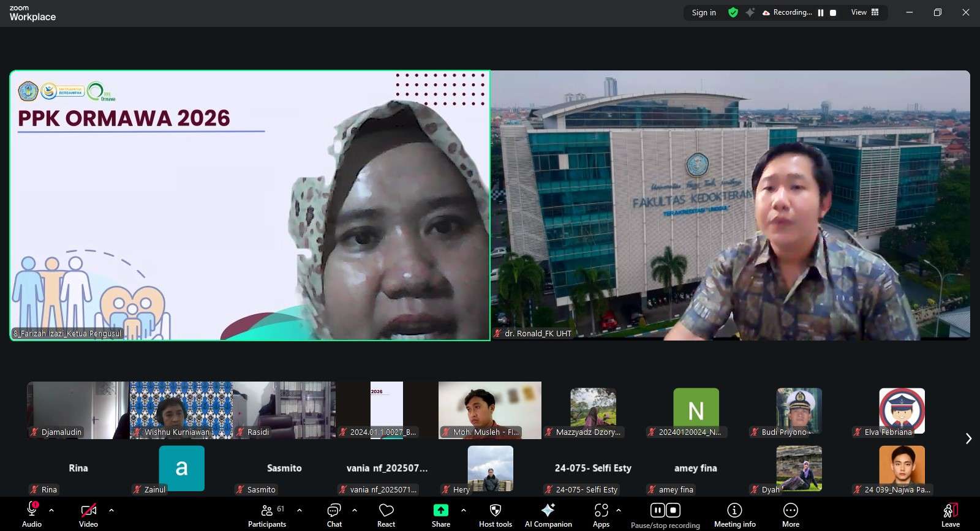Open the Apps panel
Screen dimensions: 980x531
(x=601, y=511)
